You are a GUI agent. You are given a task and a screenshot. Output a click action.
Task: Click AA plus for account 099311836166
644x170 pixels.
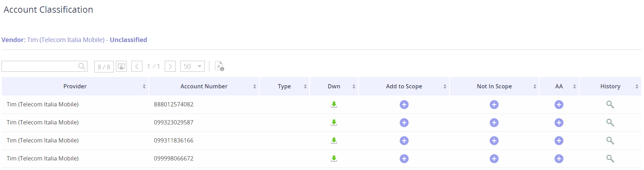[559, 141]
